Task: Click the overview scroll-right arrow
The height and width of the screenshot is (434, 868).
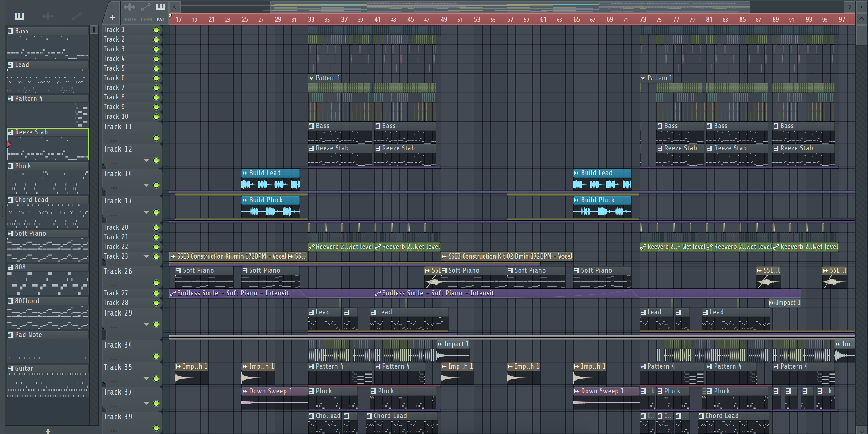Action: tap(850, 6)
